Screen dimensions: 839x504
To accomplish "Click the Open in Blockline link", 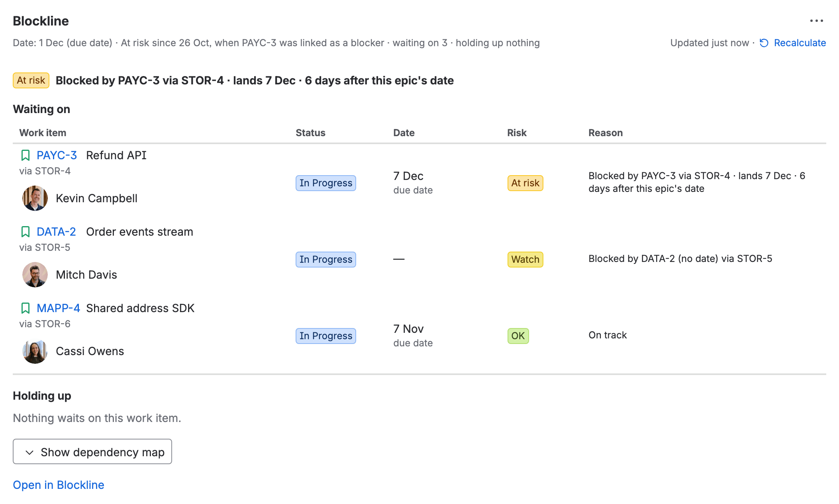I will [59, 485].
